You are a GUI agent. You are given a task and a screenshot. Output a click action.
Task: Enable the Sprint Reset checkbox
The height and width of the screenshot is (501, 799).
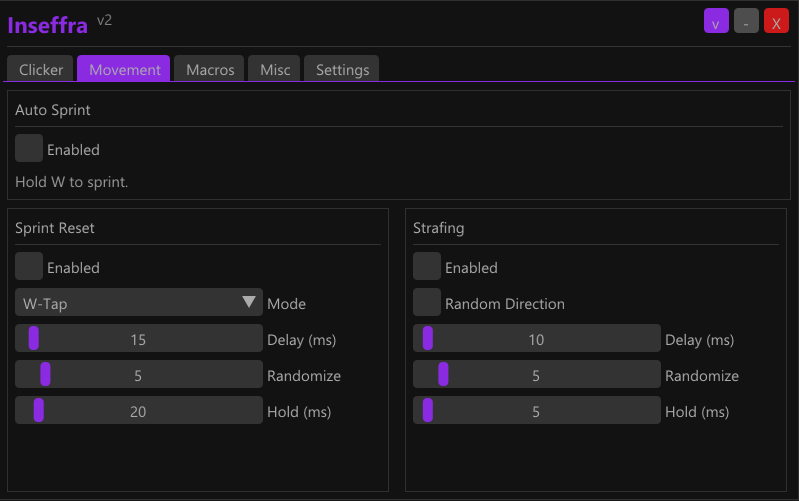(x=29, y=266)
